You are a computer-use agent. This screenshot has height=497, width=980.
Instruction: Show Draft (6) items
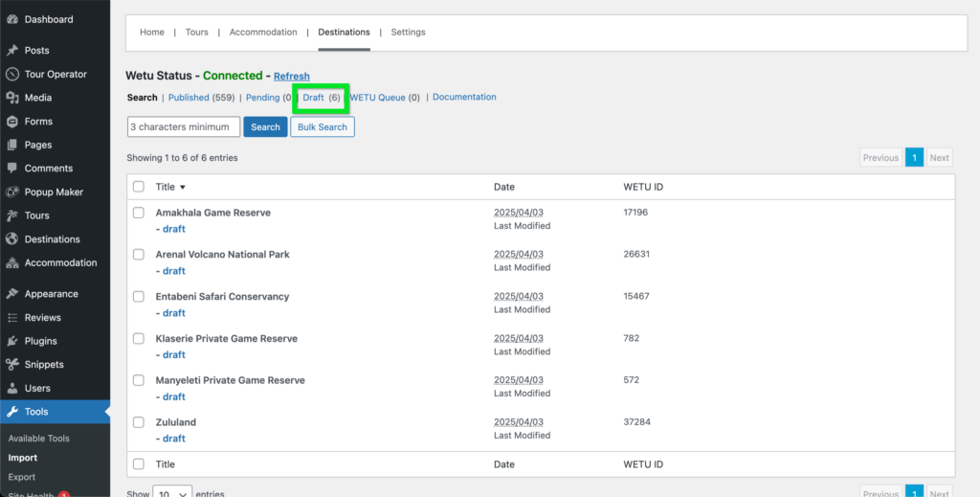pyautogui.click(x=322, y=98)
